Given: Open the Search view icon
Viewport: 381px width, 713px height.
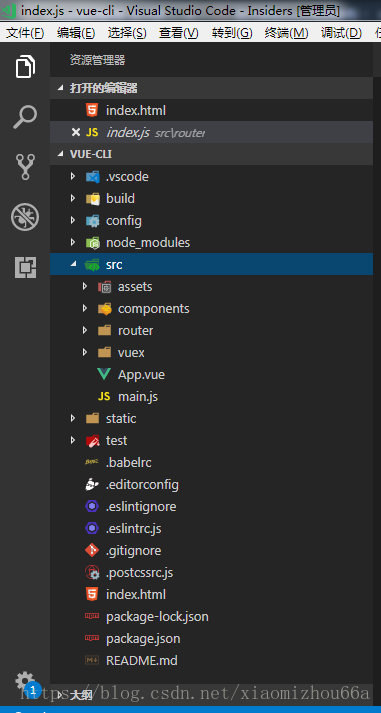Looking at the screenshot, I should coord(25,117).
